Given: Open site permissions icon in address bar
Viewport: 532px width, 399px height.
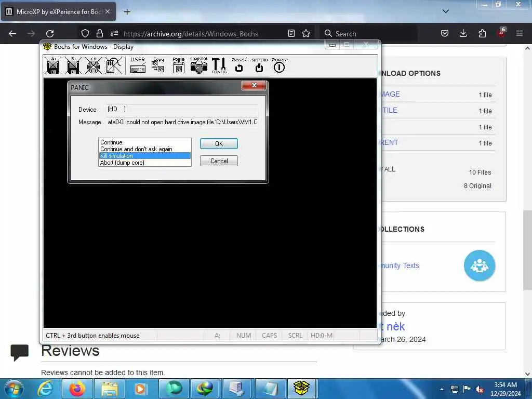Looking at the screenshot, I should coord(114,33).
